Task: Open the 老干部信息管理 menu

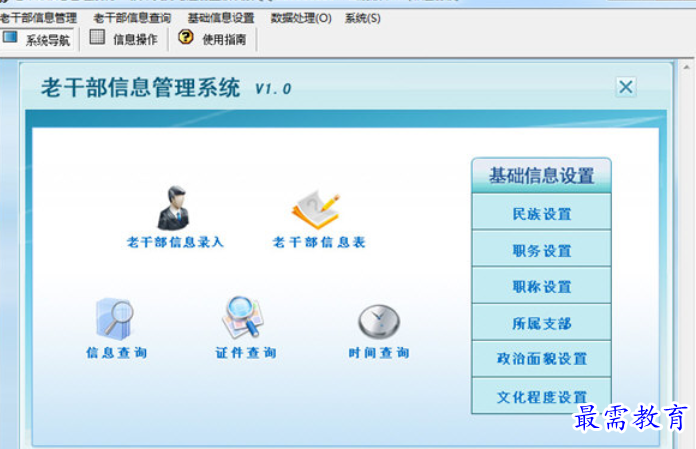Action: 38,18
